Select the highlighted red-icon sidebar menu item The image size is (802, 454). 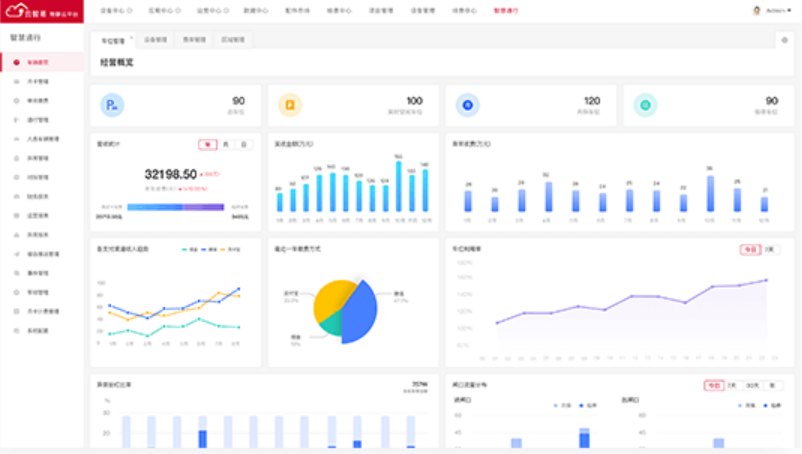37,62
